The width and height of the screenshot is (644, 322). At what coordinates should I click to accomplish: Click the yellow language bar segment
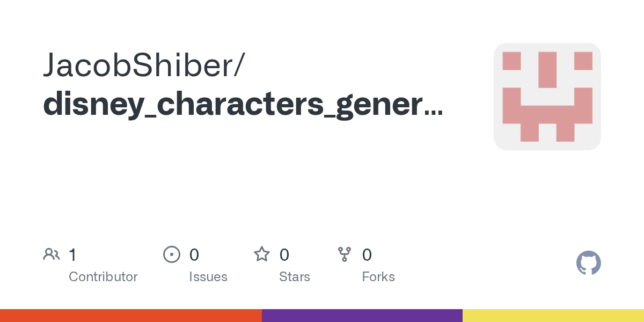[x=553, y=316]
